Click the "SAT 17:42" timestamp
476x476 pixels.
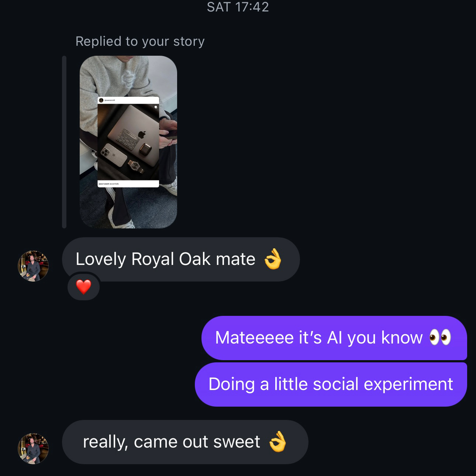[x=238, y=7]
